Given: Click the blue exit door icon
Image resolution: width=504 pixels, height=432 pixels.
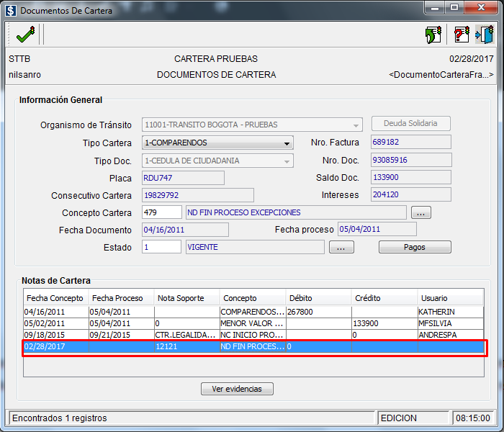Looking at the screenshot, I should [x=485, y=34].
